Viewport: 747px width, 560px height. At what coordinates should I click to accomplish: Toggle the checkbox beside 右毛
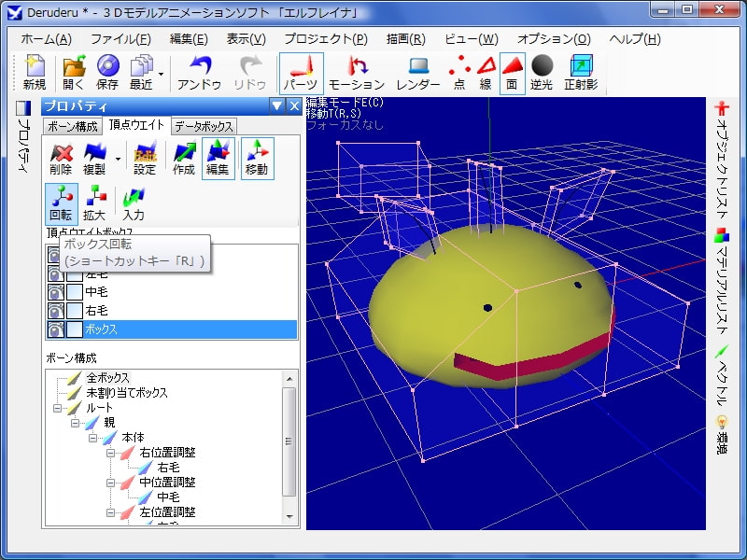(74, 311)
